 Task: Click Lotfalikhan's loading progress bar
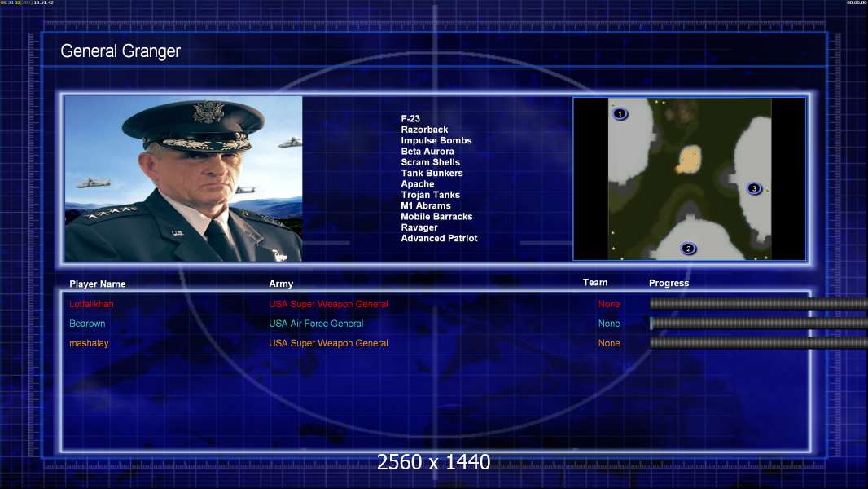(x=758, y=303)
